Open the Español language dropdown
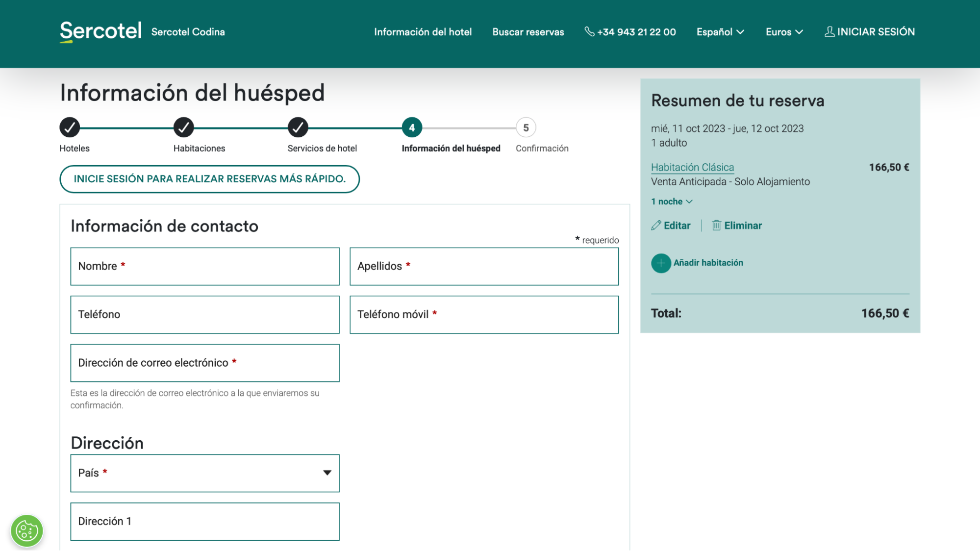 coord(720,32)
